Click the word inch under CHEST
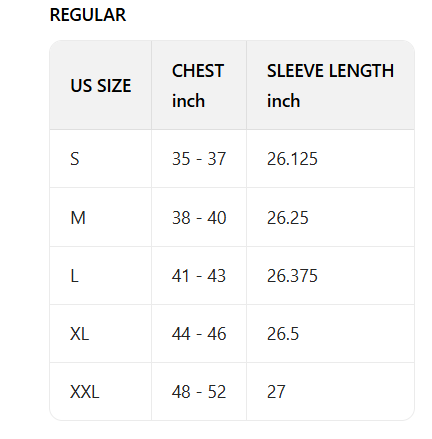 [x=188, y=100]
